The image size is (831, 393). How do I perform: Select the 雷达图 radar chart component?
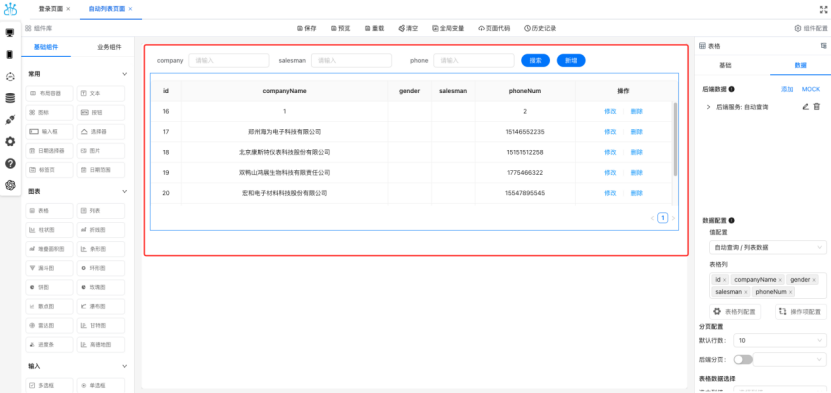tap(49, 325)
